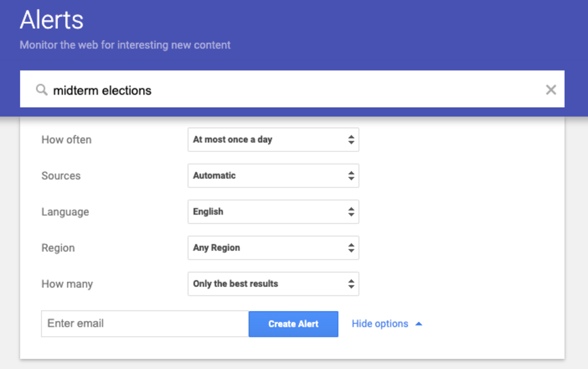Image resolution: width=588 pixels, height=369 pixels.
Task: Open the At most once a day dropdown
Action: coord(274,139)
